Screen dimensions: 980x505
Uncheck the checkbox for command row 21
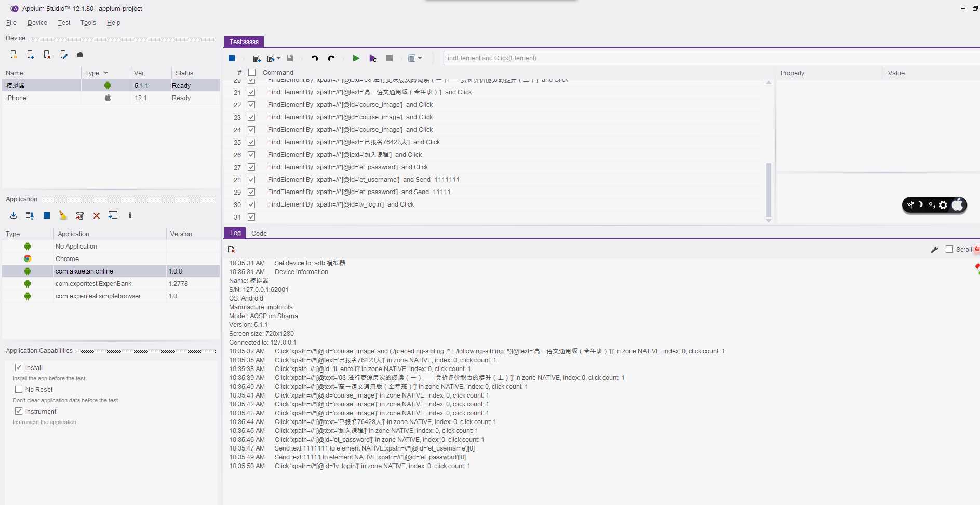pyautogui.click(x=251, y=92)
